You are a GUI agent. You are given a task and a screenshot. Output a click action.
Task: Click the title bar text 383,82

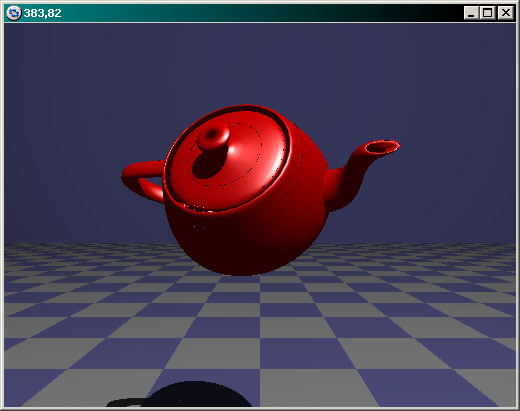click(42, 13)
